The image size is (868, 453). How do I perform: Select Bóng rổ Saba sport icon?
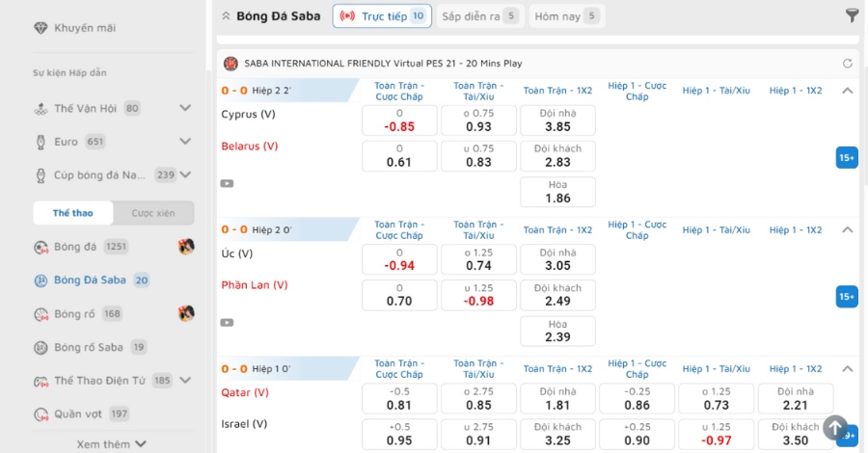point(41,347)
